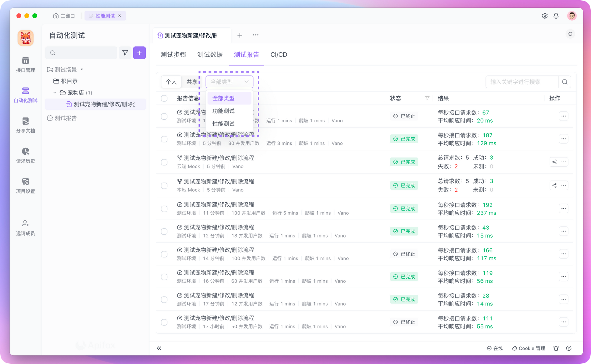The width and height of the screenshot is (591, 364).
Task: Open settings gear in title bar
Action: pyautogui.click(x=545, y=16)
